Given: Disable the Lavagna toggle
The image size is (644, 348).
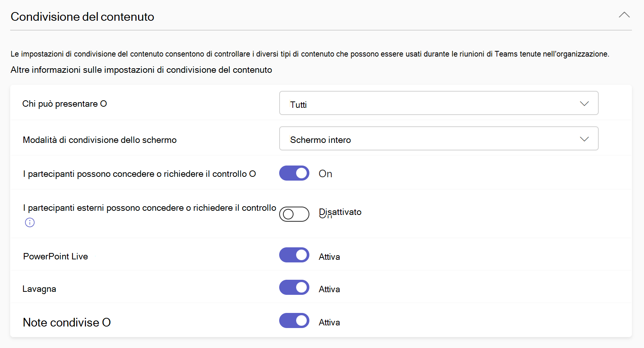Looking at the screenshot, I should 294,287.
